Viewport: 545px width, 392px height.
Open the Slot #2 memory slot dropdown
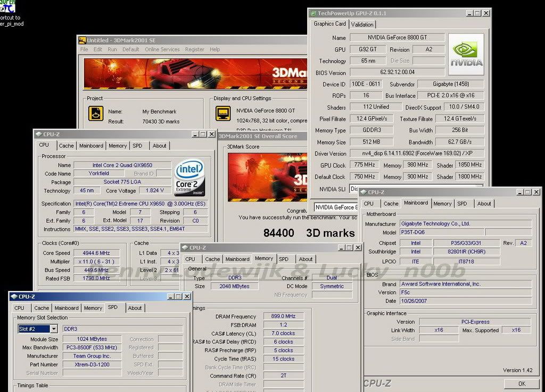click(53, 329)
